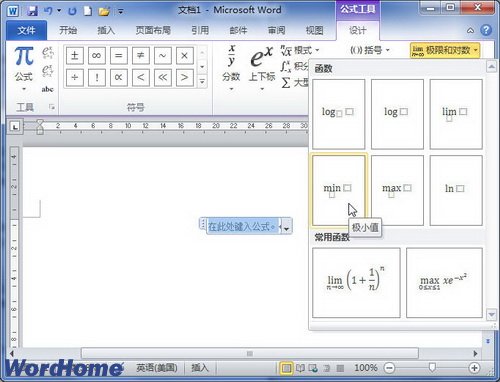Screen dimensions: 500x382
Task: Switch to the 插入 ribbon tab
Action: (106, 30)
